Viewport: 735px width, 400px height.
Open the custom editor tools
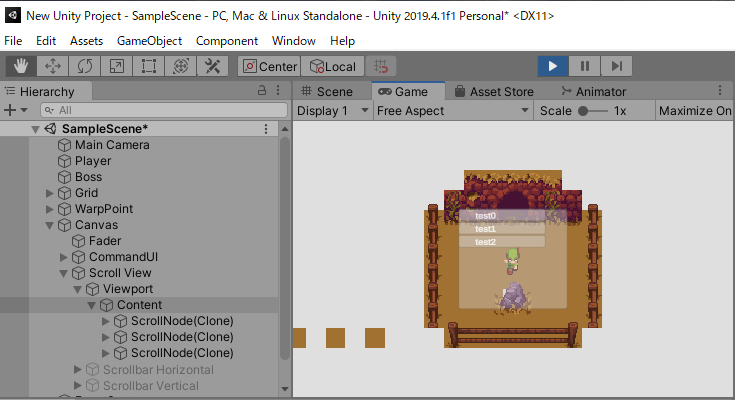coord(212,66)
